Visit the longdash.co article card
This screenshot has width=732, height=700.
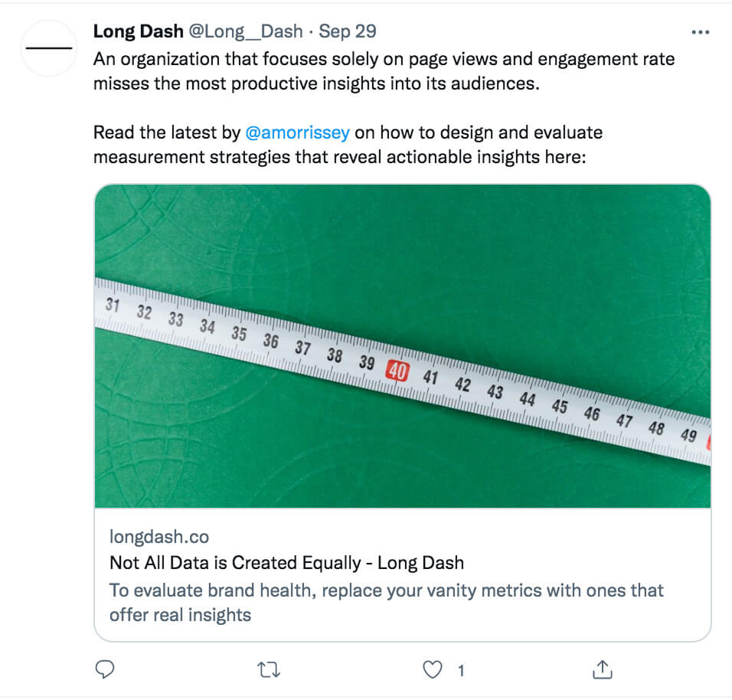pos(161,537)
